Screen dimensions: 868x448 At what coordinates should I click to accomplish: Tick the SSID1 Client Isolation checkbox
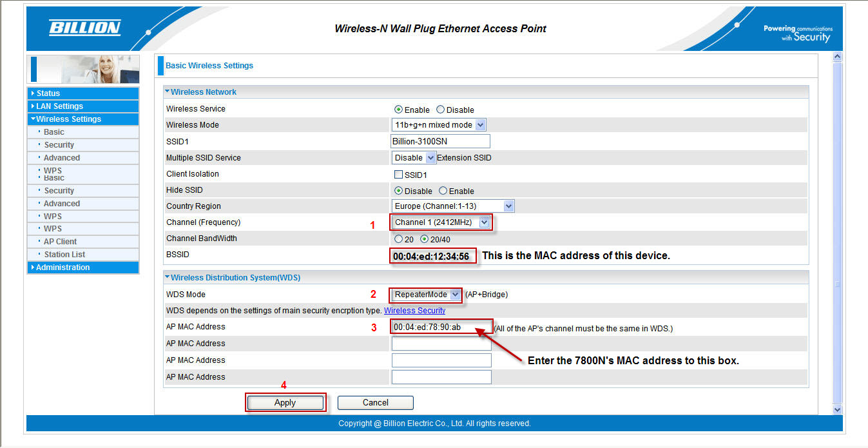(398, 175)
